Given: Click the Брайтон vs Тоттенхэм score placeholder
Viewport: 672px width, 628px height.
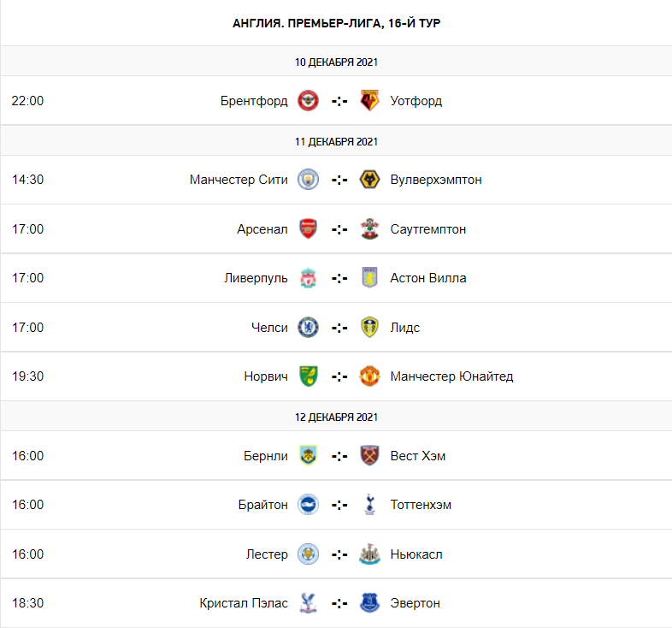Looking at the screenshot, I should pyautogui.click(x=339, y=505).
